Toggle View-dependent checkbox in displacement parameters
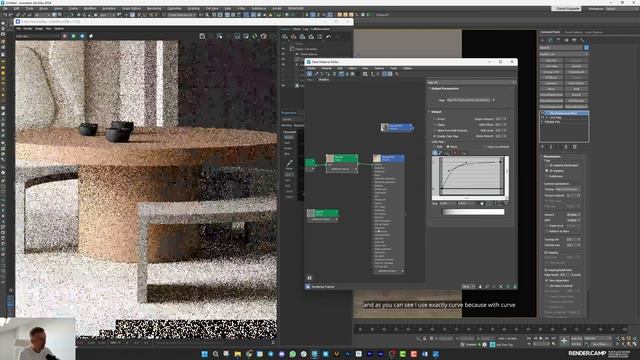This screenshot has width=640, height=360. [547, 280]
